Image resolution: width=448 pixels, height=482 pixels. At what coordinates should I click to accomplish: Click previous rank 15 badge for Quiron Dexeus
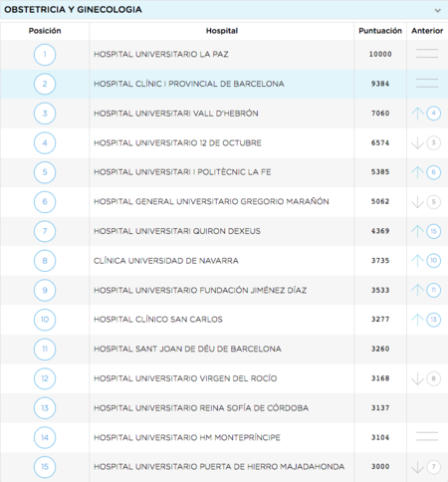point(433,231)
